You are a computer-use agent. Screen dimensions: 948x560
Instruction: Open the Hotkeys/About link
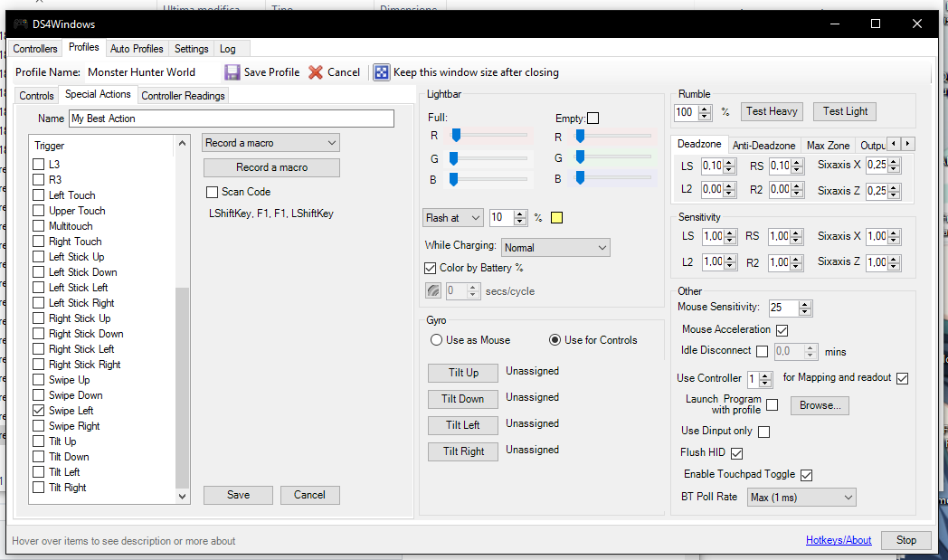838,539
